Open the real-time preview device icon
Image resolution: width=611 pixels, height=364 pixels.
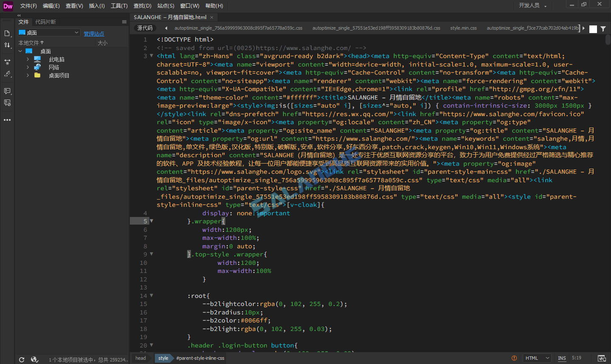point(602,358)
